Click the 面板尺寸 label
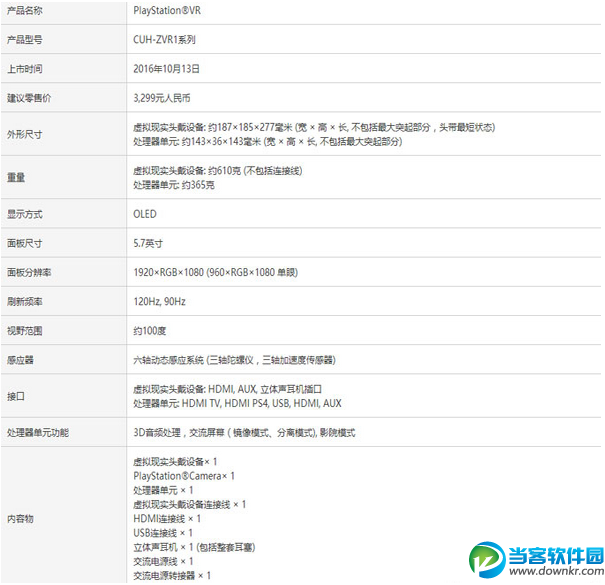Image resolution: width=605 pixels, height=585 pixels. coord(25,243)
